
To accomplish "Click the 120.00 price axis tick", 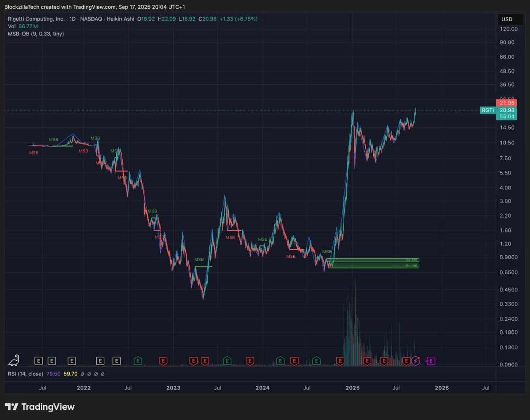I will coord(509,29).
